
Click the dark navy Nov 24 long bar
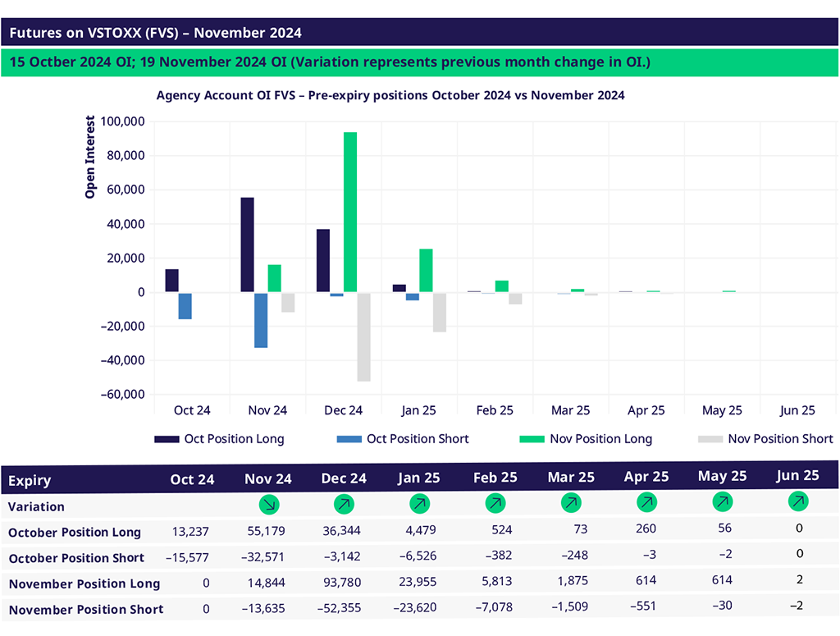[x=247, y=245]
